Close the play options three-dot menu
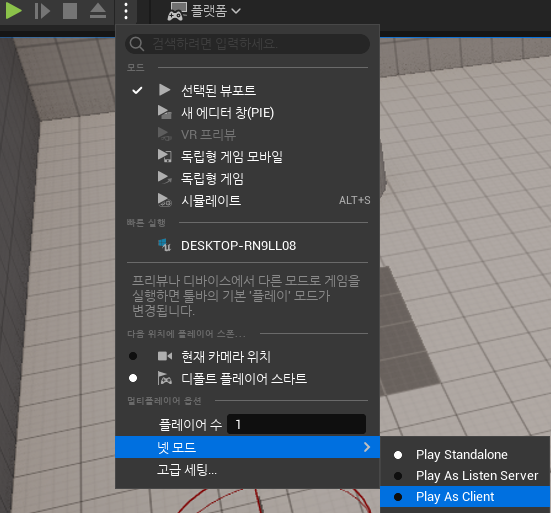Viewport: 551px width, 513px height. (126, 11)
